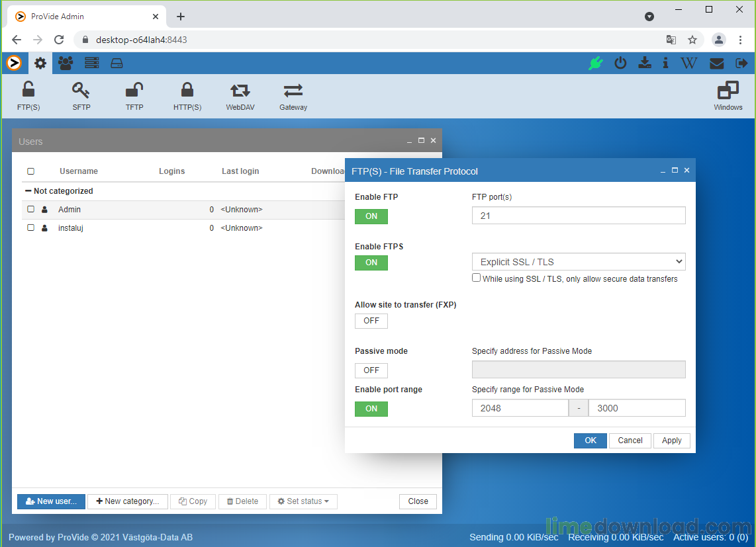Turn off the Enable FTP toggle
The image size is (756, 547).
click(371, 216)
